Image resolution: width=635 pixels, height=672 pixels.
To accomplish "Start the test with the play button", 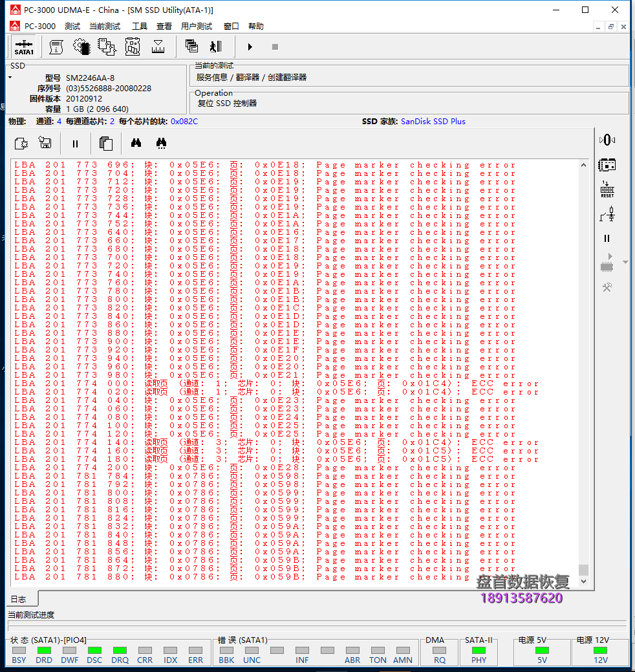I will [250, 47].
